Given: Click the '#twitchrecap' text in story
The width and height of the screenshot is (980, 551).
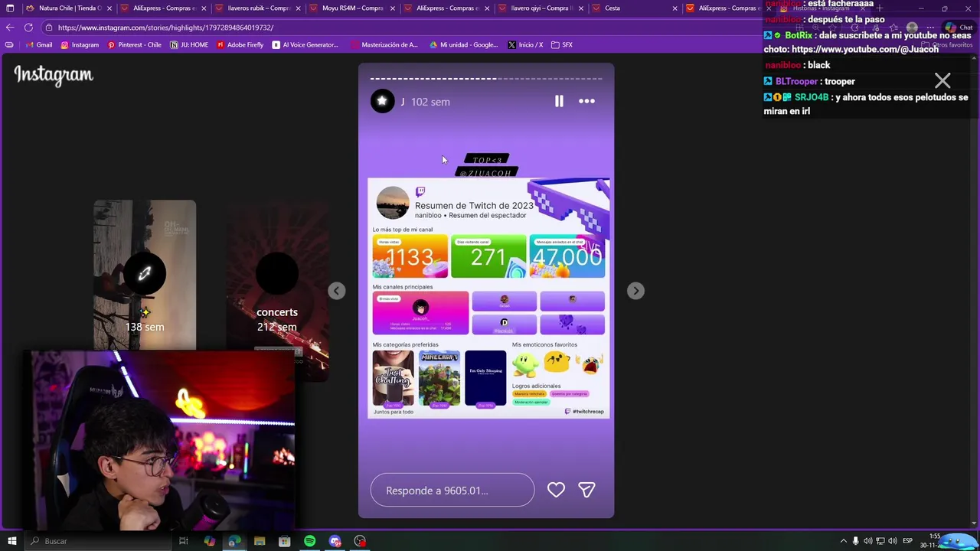Looking at the screenshot, I should (x=588, y=412).
